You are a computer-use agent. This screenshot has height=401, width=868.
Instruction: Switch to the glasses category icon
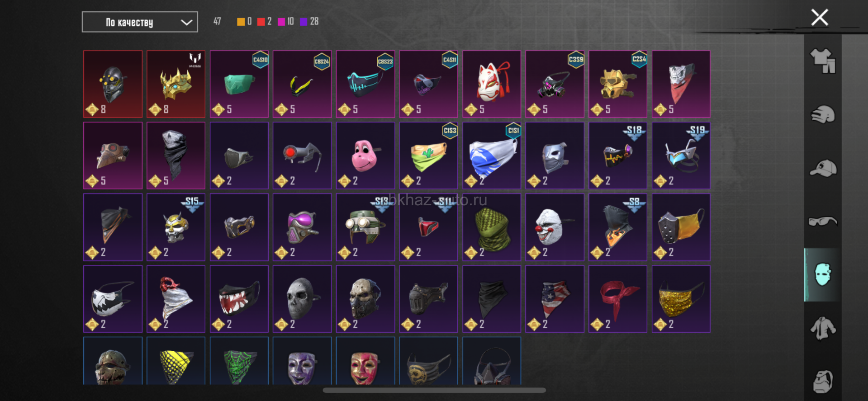coord(823,221)
